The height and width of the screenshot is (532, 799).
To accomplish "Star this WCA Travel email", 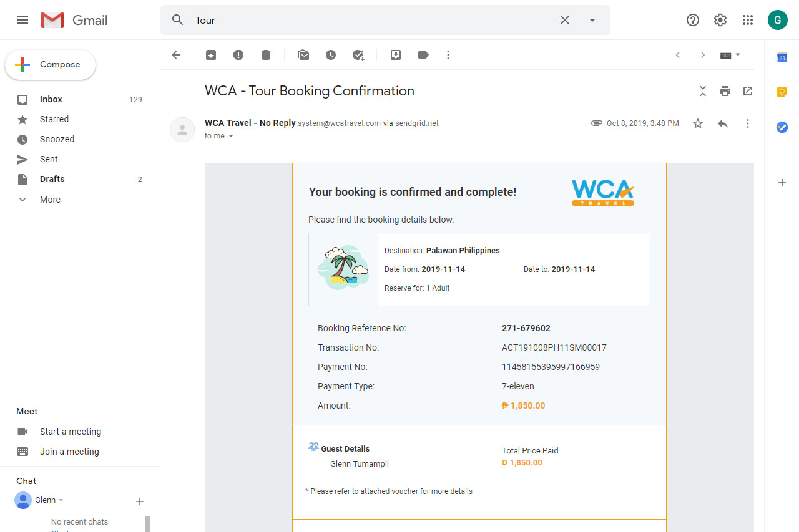I will tap(698, 123).
